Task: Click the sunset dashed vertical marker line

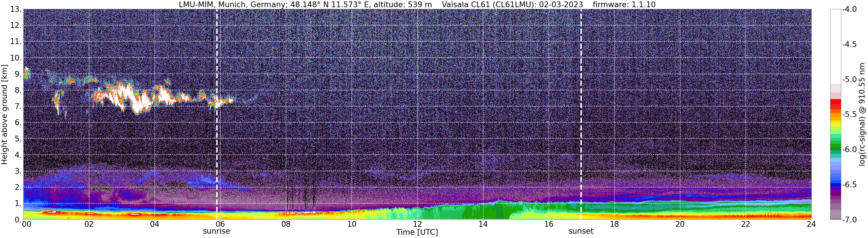Action: 581,114
